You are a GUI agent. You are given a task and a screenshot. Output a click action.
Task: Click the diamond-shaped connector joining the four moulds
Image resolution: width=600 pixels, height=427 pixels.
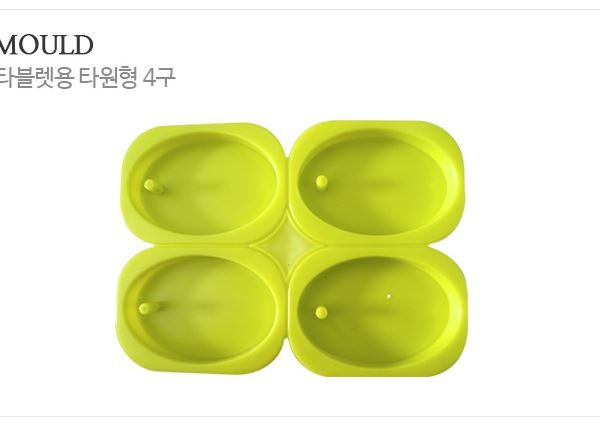tap(285, 244)
